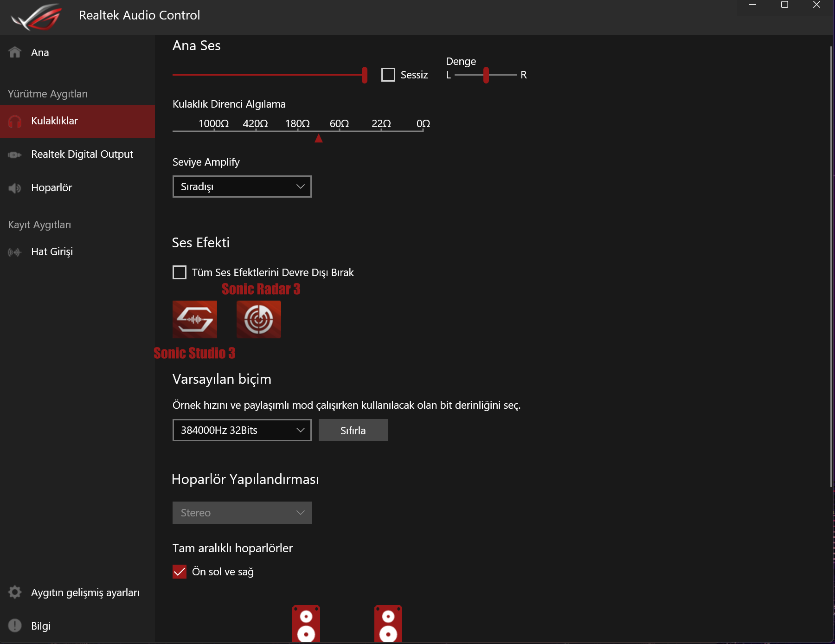Screen dimensions: 835x644
Task: Toggle Tüm Ses Efektlerini Devre Dışı Bırak
Action: [180, 272]
